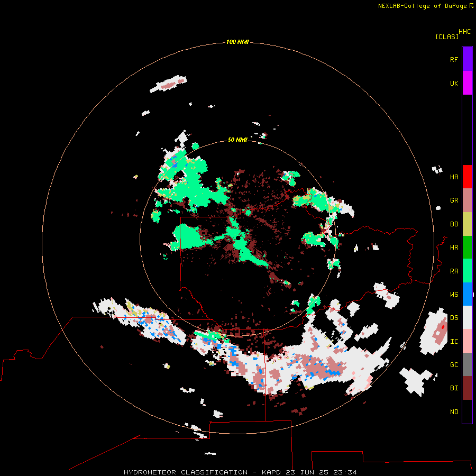Click the red hail pixel in the eastern cell

[x=443, y=327]
